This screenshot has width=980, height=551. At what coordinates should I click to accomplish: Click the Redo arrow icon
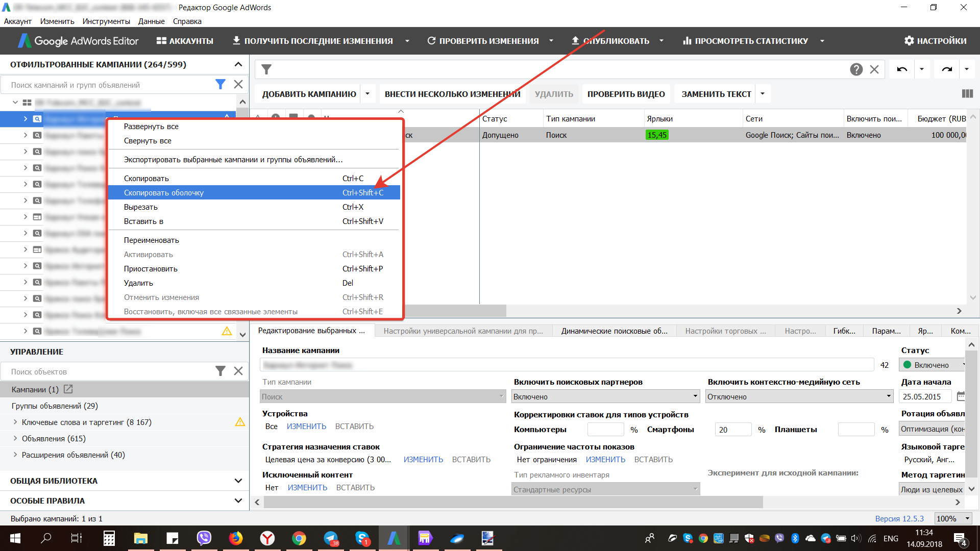(x=947, y=69)
